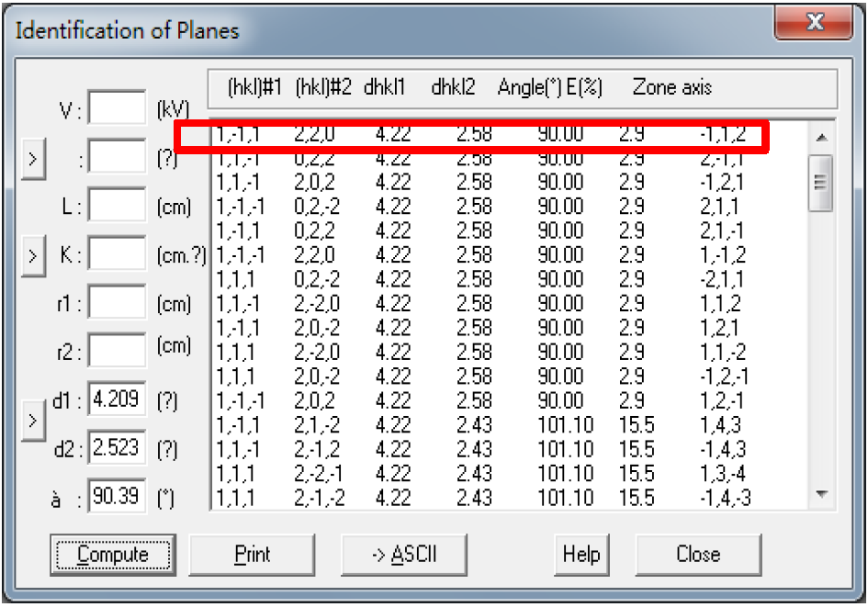Click the Print button
This screenshot has width=868, height=607.
252,555
